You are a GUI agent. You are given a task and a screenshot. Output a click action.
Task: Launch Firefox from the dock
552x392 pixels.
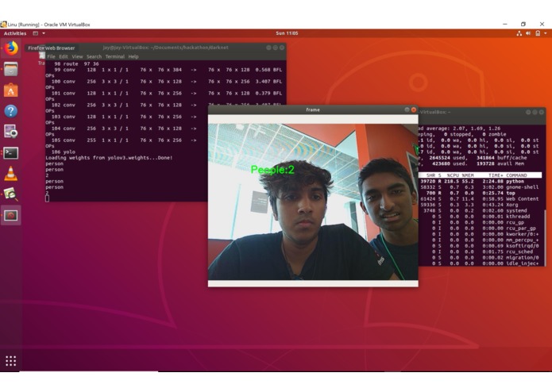point(11,48)
